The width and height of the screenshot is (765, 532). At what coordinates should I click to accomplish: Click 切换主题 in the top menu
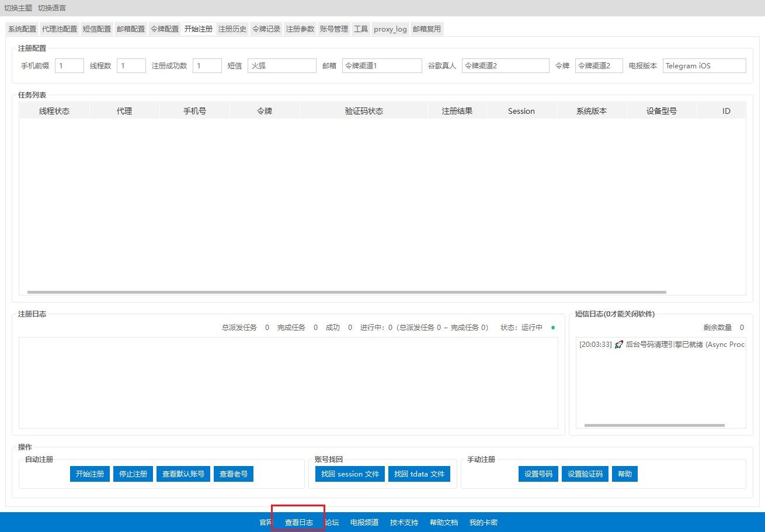coord(18,8)
